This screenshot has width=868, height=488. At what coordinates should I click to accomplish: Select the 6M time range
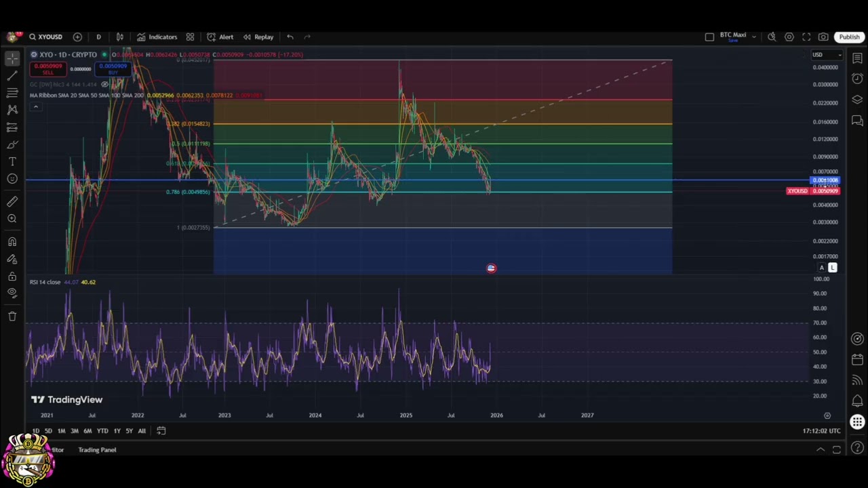point(87,431)
